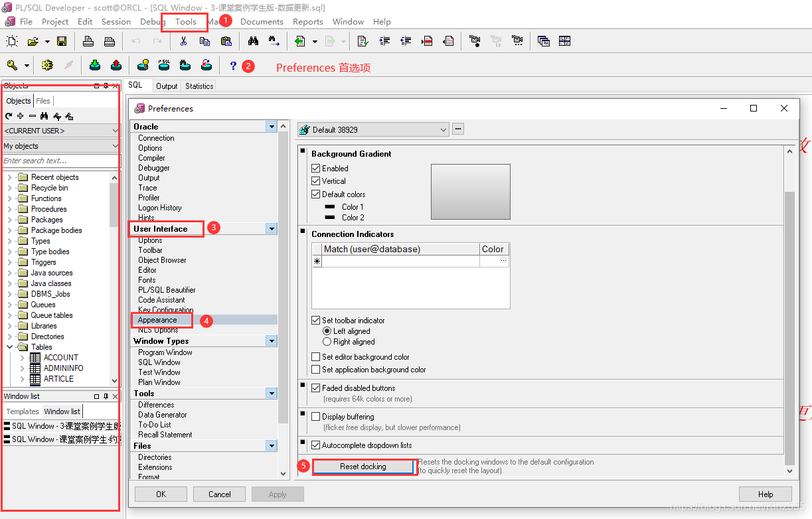Enable Display buffering checkbox

click(x=316, y=417)
